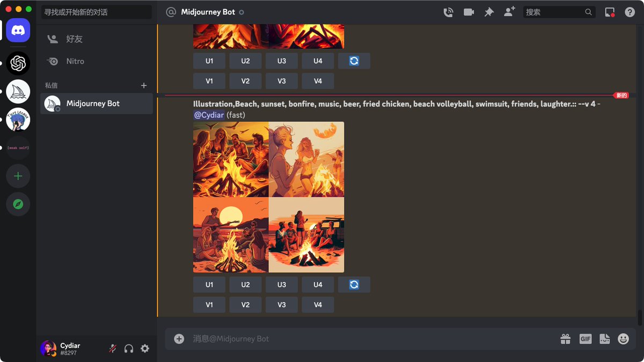The height and width of the screenshot is (362, 644).
Task: Open the gift menu near the message box
Action: [x=565, y=338]
